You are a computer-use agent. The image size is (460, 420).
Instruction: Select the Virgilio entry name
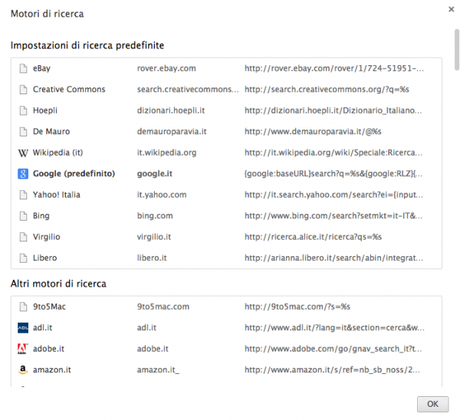coord(46,237)
